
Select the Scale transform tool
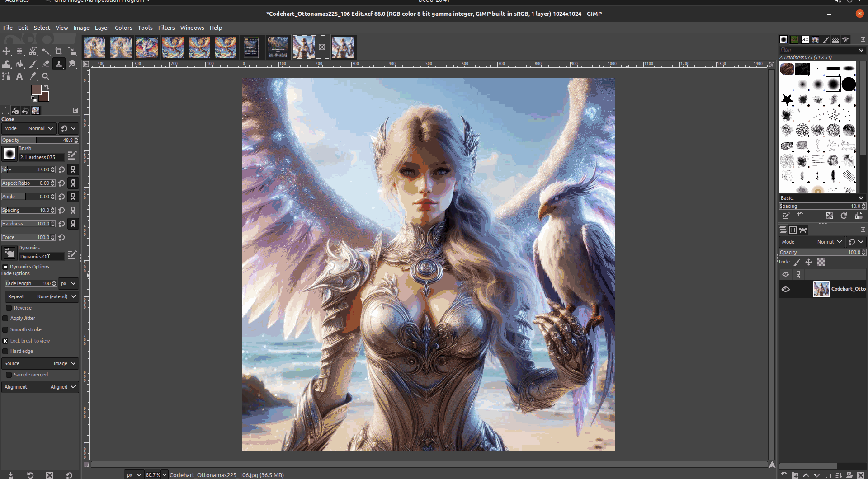[x=72, y=52]
